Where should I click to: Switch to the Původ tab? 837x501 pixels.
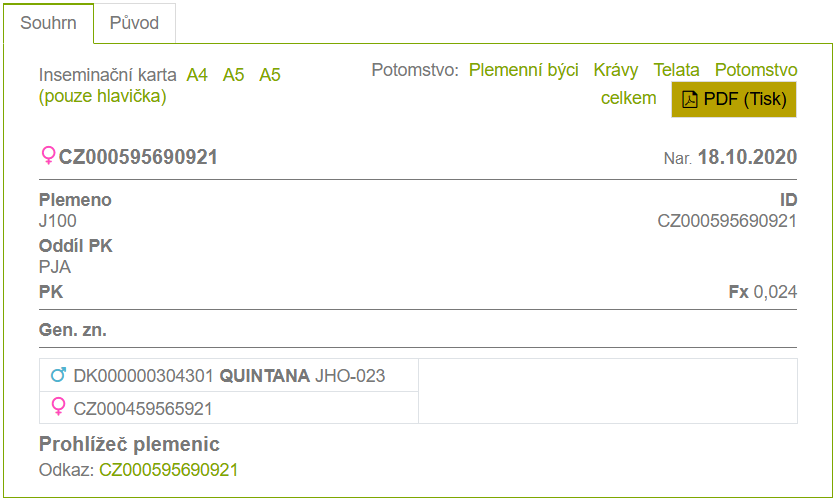click(134, 22)
